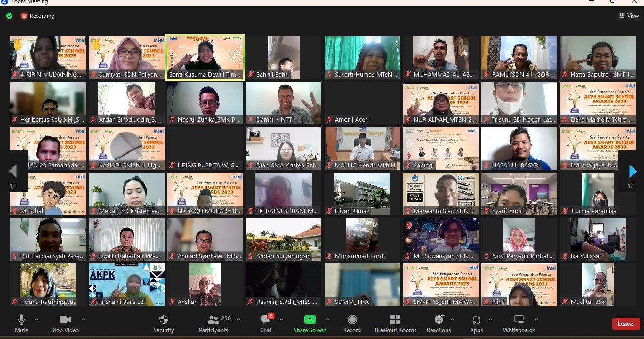Click muted mic icon on Sapingi's tile
This screenshot has width=644, height=339.
tap(408, 165)
